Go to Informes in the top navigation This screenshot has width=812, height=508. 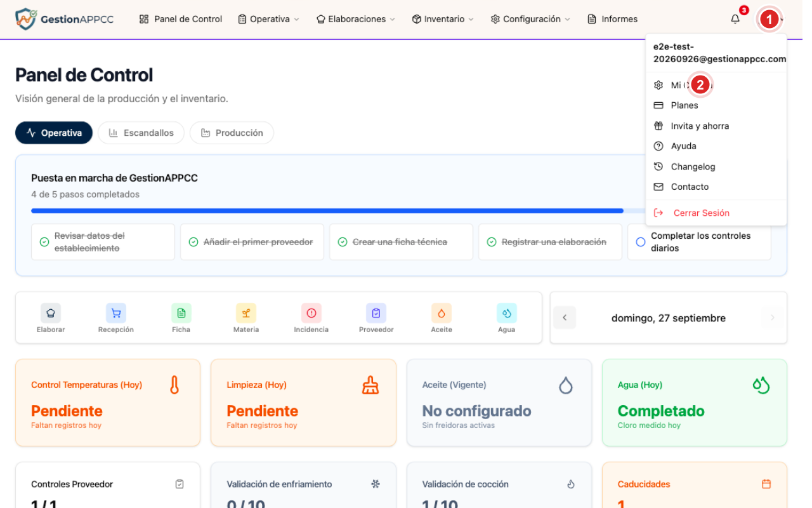point(613,19)
